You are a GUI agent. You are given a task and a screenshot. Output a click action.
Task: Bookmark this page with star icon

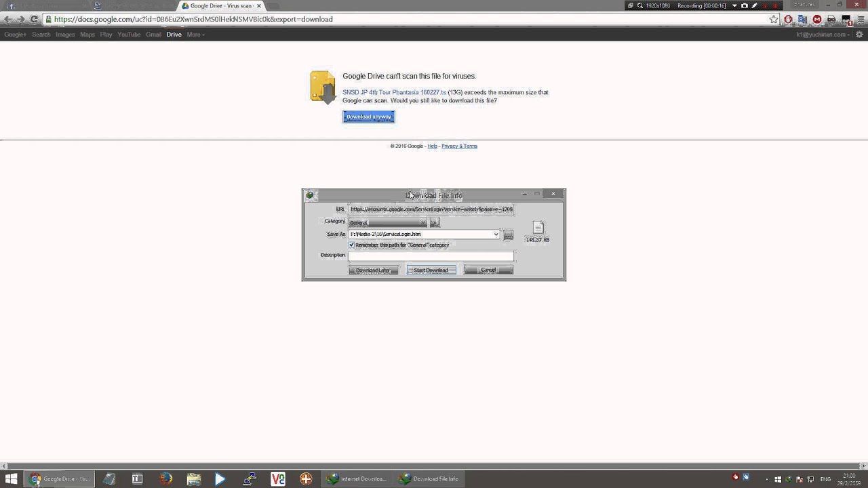pos(774,19)
